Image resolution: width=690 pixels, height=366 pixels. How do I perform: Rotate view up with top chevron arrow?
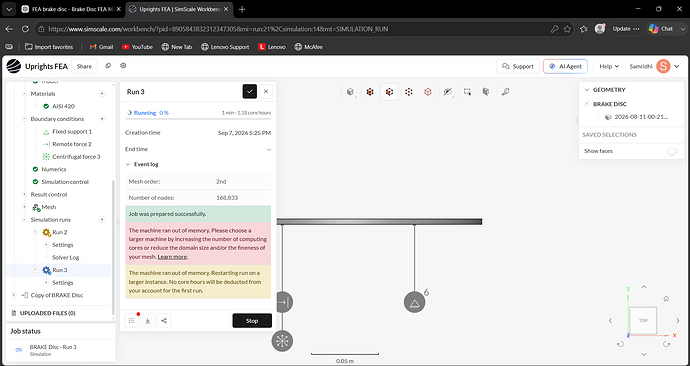click(644, 287)
